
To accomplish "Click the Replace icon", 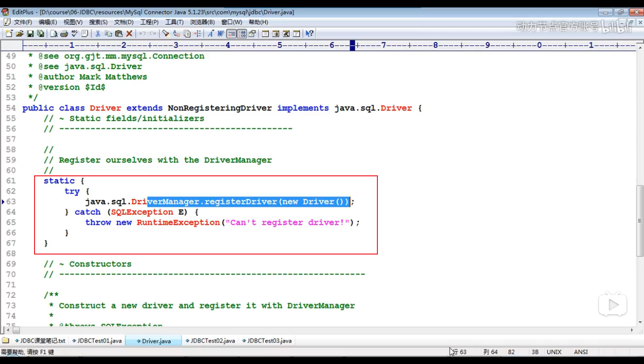I will (177, 34).
